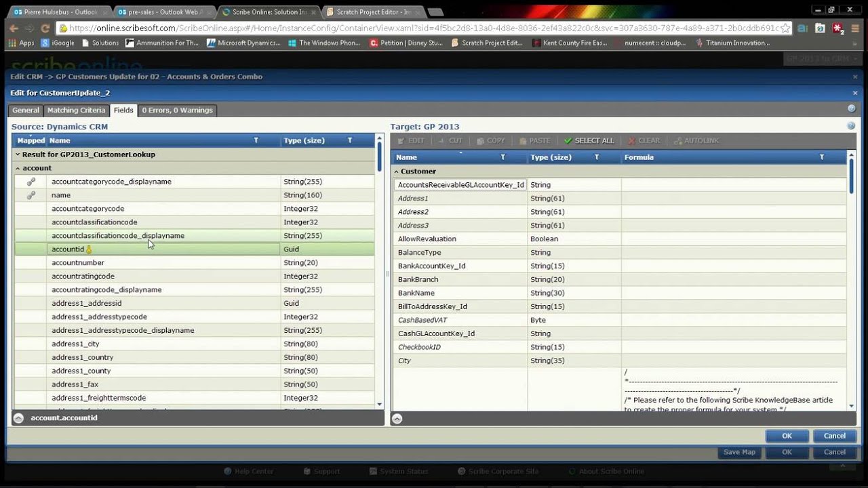The image size is (868, 488).
Task: Select CheckbookID target field
Action: pos(619,348)
